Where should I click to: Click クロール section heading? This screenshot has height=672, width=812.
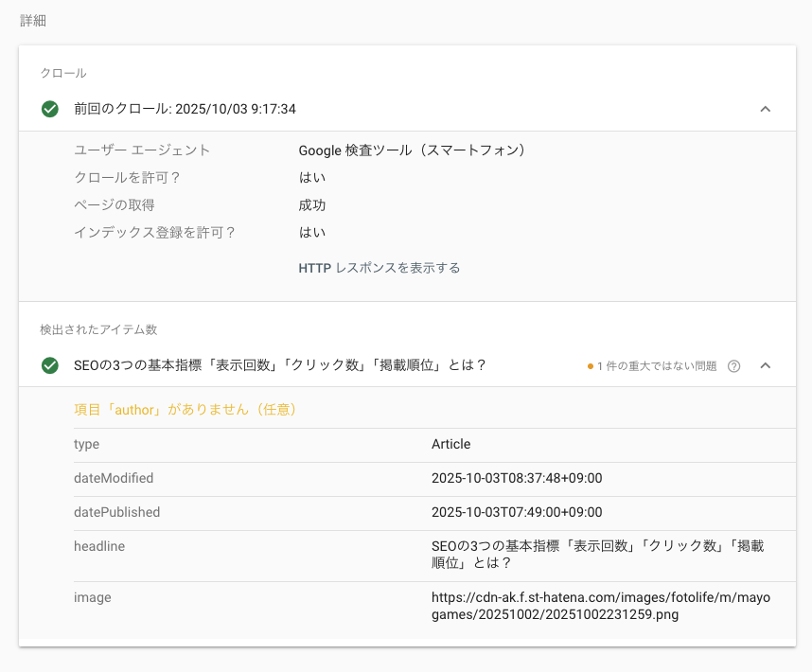point(63,73)
